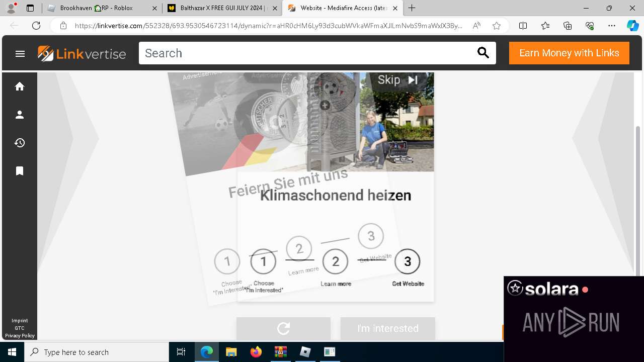644x362 pixels.
Task: View site information lock icon
Action: 63,26
